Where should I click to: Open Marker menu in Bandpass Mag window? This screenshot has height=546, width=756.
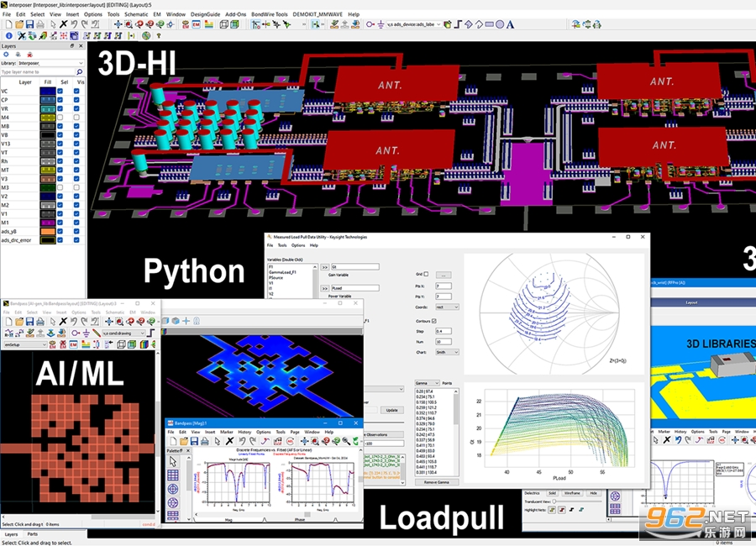pyautogui.click(x=227, y=432)
